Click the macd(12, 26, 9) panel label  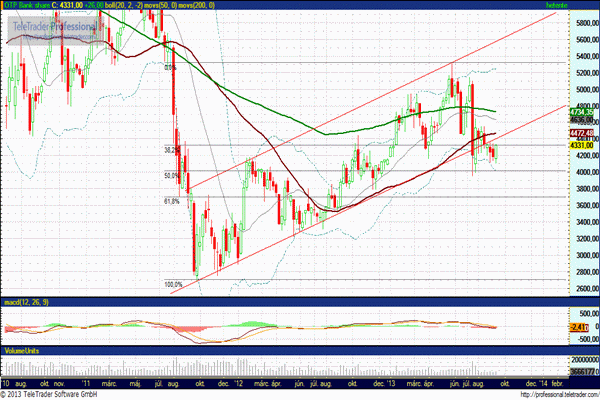coord(24,302)
